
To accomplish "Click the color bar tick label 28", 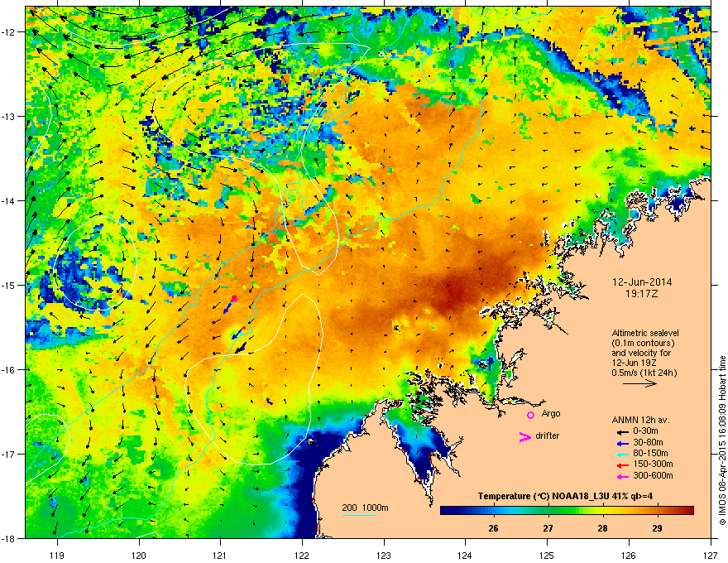I will click(602, 528).
